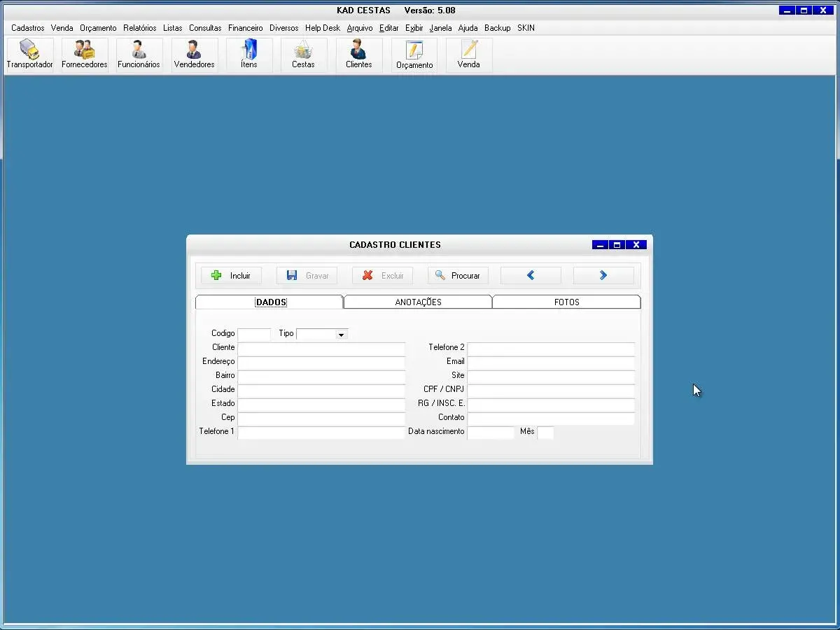Screen dimensions: 840x630
Task: Go to next record with right arrow
Action: pos(603,276)
